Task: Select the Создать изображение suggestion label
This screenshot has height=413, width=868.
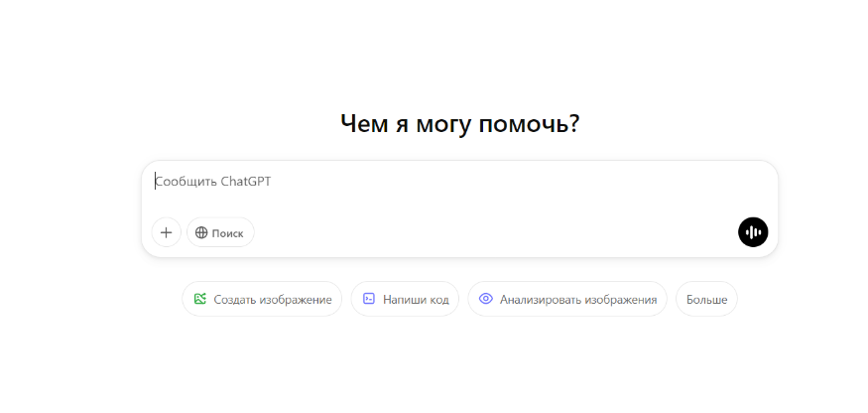Action: coord(273,300)
